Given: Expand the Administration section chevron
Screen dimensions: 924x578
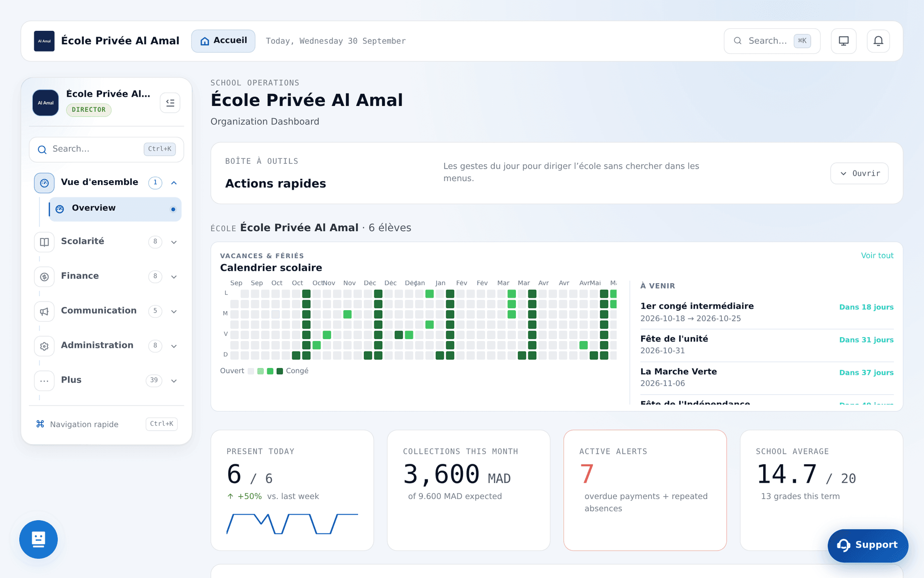Looking at the screenshot, I should 174,346.
